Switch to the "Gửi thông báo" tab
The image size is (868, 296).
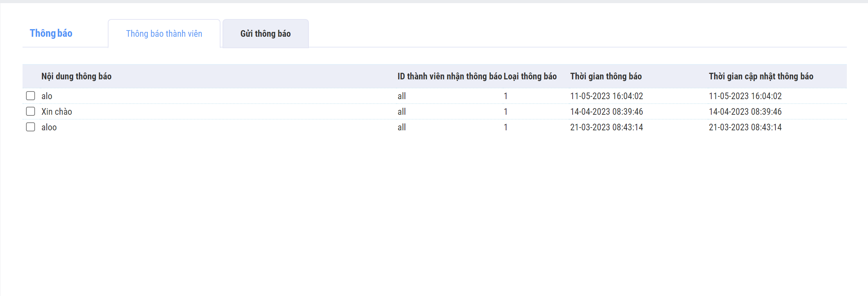coord(265,34)
